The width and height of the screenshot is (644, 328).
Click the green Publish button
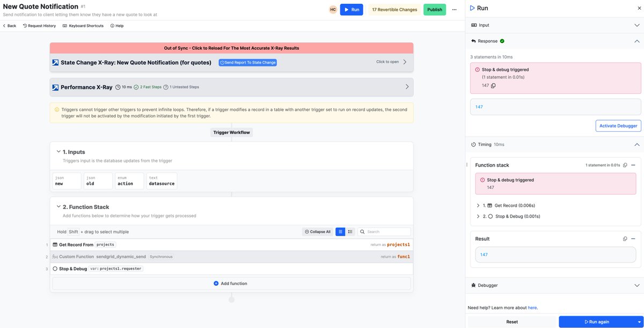coord(435,10)
